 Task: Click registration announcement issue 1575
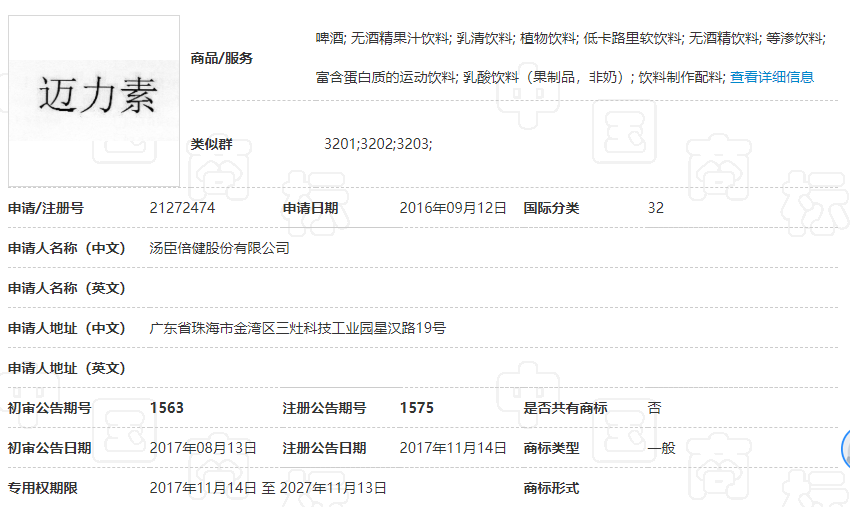tap(416, 408)
